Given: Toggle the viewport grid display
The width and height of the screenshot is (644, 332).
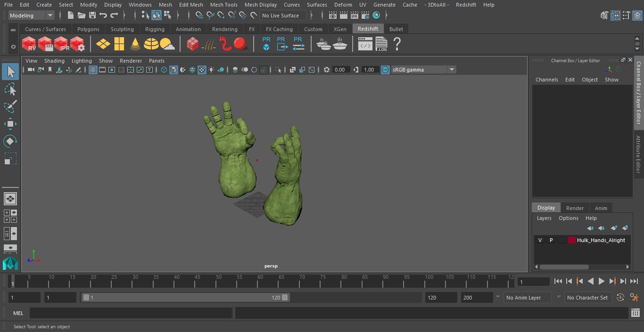Looking at the screenshot, I should pos(93,70).
